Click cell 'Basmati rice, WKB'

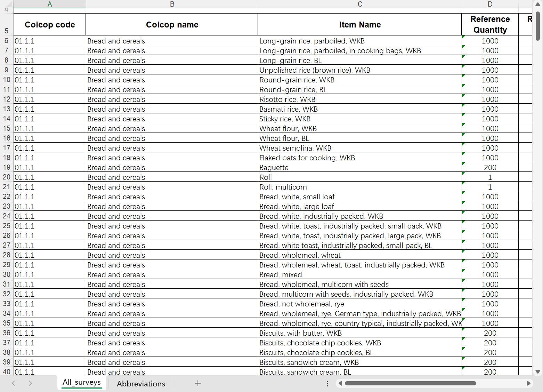pos(360,109)
